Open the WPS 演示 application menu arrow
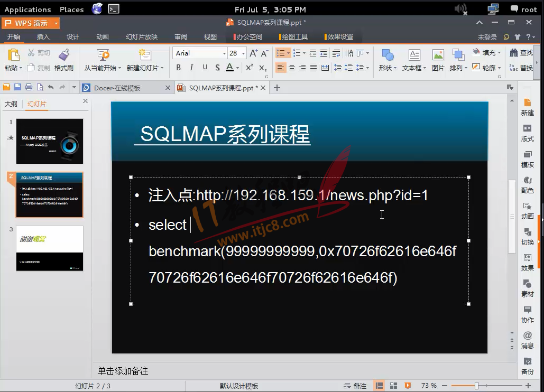Screen dimensions: 544x392 [x=56, y=23]
